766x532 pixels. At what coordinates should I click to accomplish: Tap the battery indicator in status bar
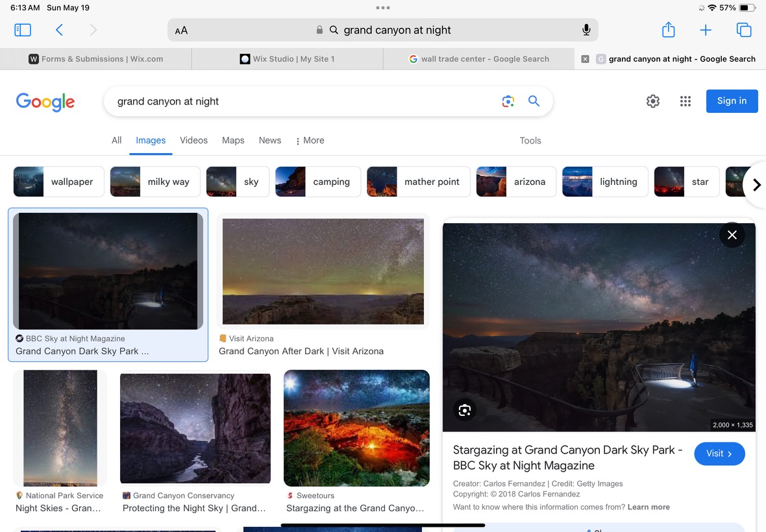[x=747, y=8]
